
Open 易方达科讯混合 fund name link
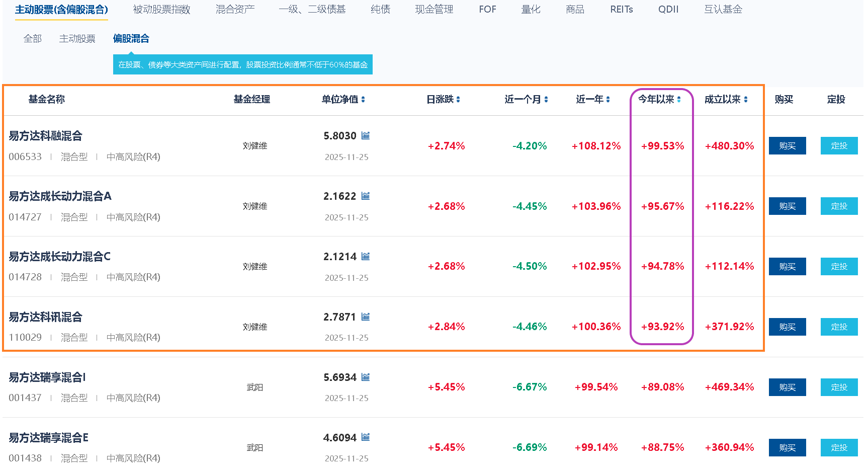click(x=46, y=317)
